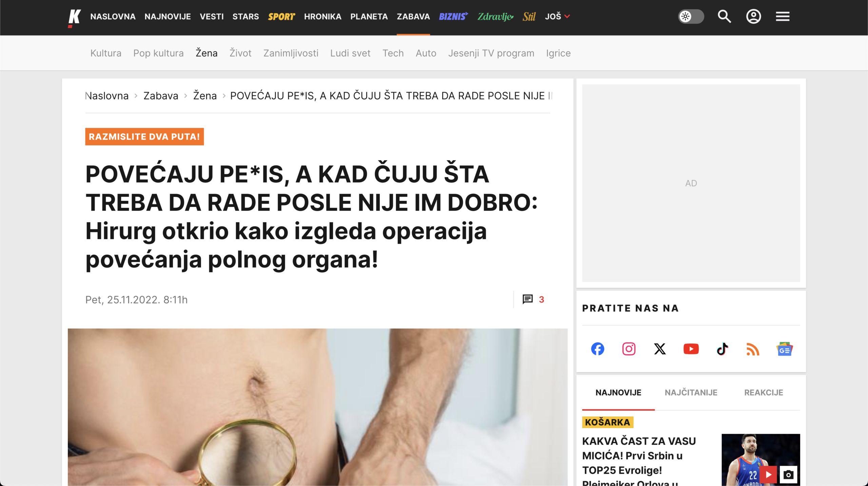Switch to the NAJČITANIJE tab
This screenshot has width=868, height=486.
pos(691,392)
